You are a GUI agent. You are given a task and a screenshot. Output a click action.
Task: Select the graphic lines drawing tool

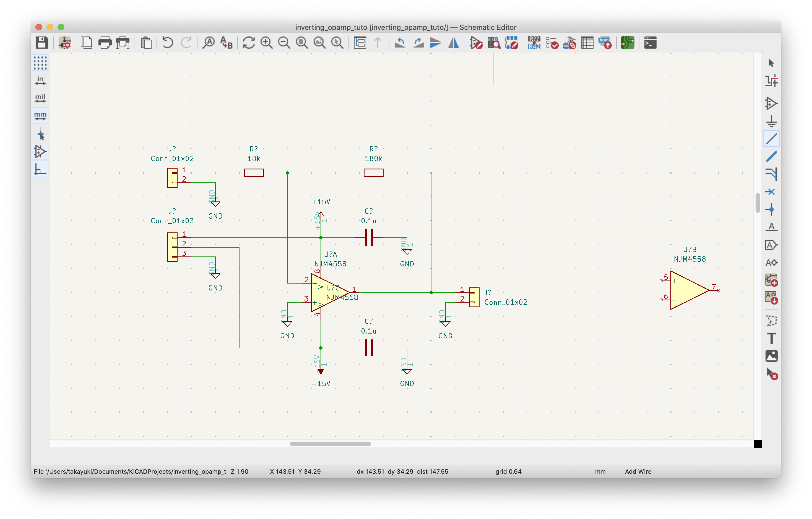point(771,321)
